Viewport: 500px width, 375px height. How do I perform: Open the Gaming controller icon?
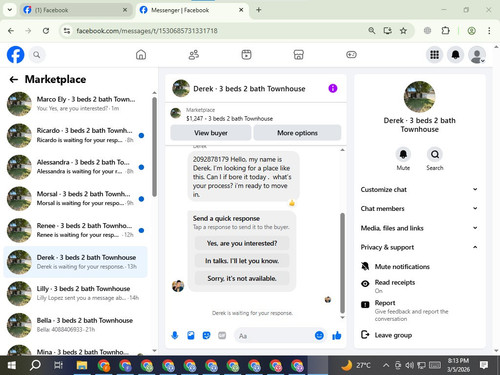coord(351,55)
